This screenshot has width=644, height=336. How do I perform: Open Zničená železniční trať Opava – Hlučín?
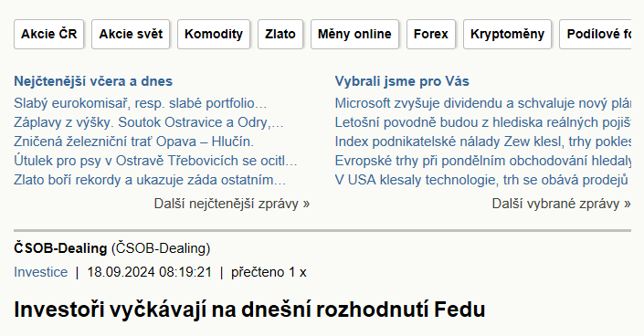134,142
